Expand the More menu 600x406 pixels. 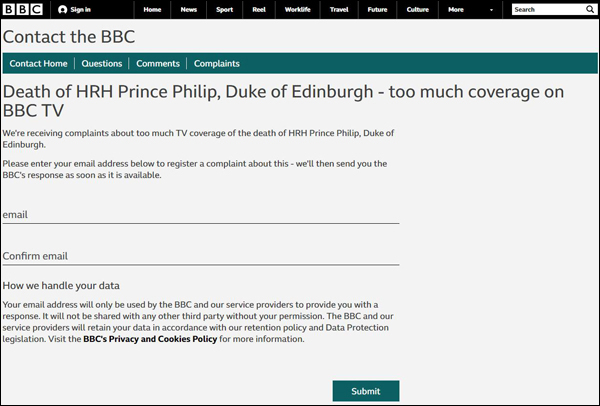pyautogui.click(x=456, y=10)
